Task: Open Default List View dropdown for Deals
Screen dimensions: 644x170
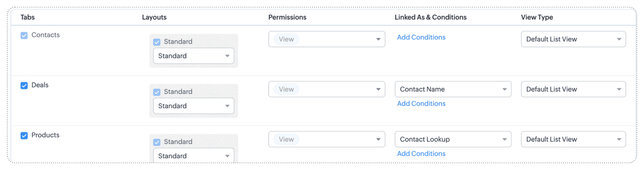Action: pos(573,89)
